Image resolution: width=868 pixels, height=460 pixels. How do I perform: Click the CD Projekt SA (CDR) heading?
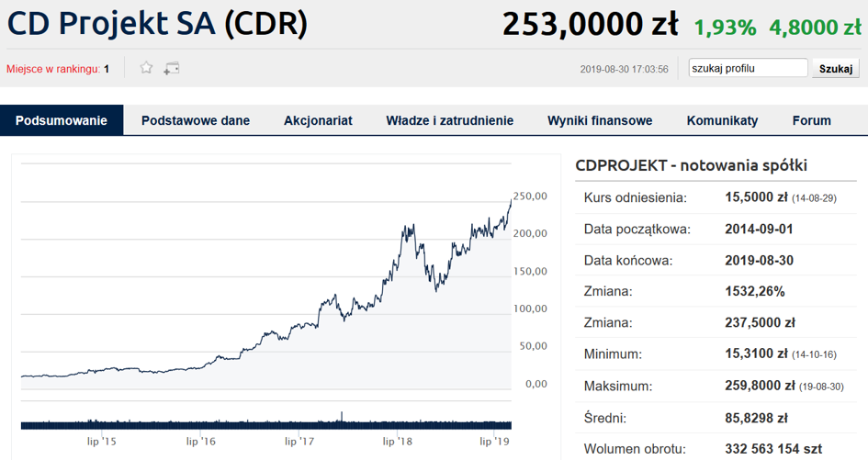tap(157, 24)
